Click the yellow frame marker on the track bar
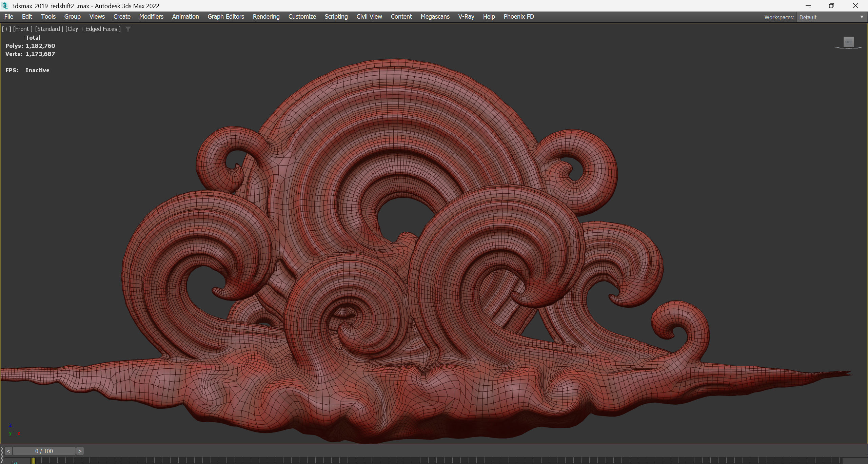Viewport: 868px width, 464px height. pyautogui.click(x=33, y=461)
